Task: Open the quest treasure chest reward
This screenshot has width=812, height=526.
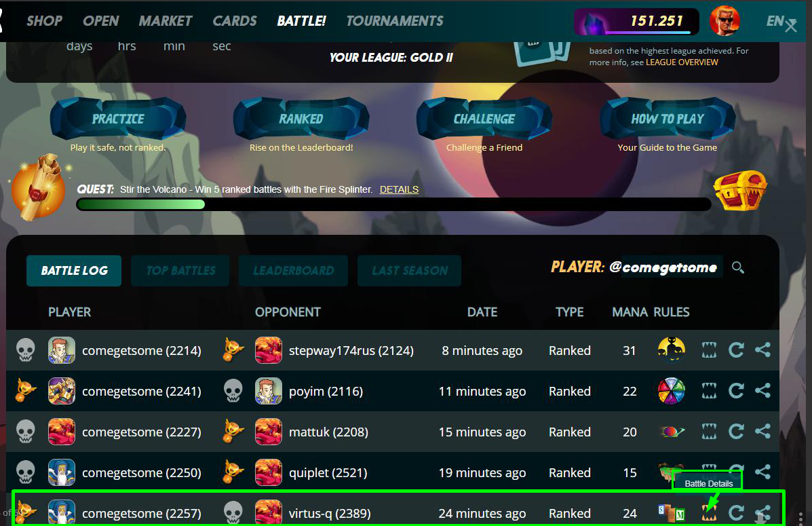Action: (x=741, y=189)
